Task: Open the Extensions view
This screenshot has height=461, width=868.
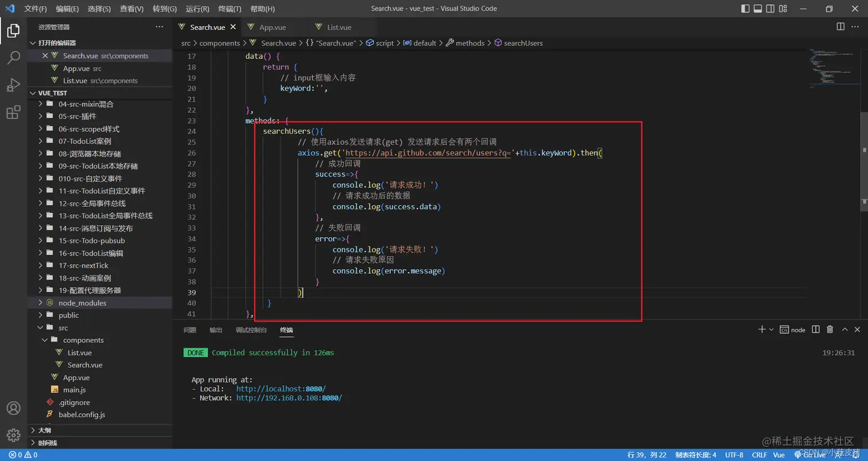Action: pos(13,113)
